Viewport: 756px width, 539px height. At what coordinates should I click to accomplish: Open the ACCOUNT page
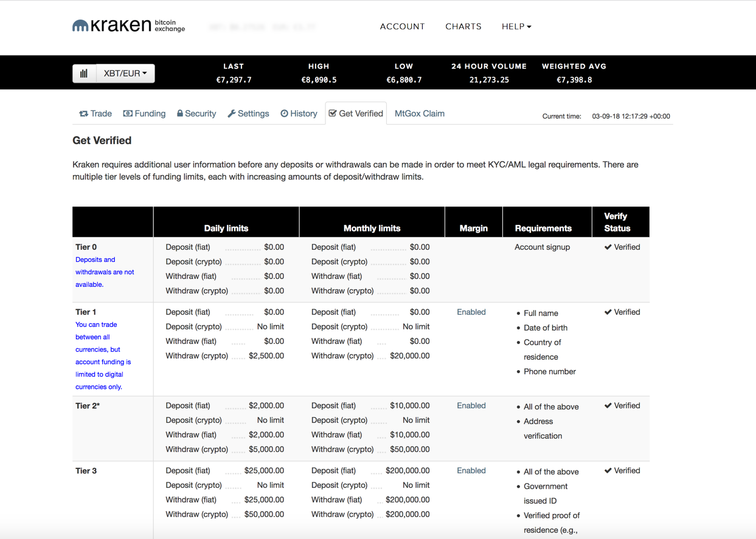pyautogui.click(x=402, y=27)
